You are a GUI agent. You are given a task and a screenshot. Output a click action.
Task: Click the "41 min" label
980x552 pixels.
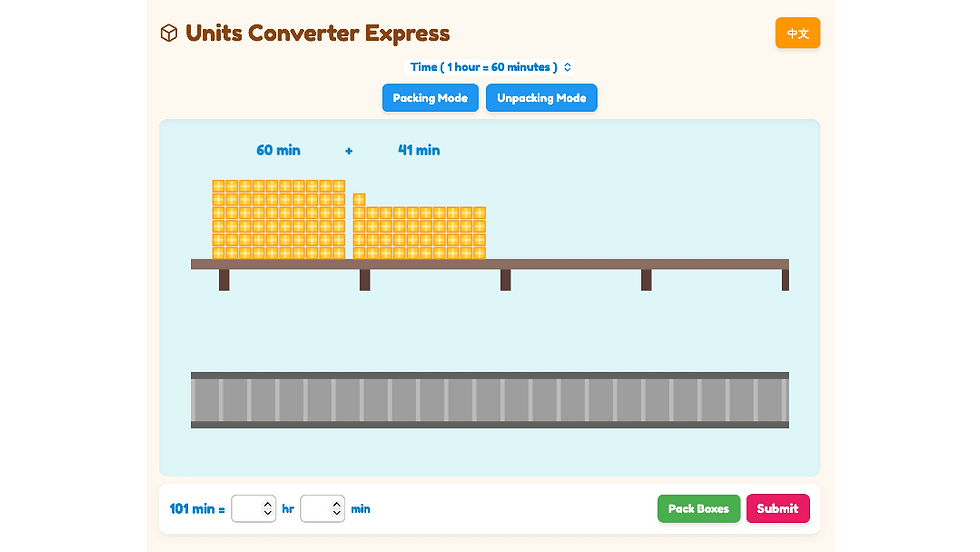tap(418, 150)
